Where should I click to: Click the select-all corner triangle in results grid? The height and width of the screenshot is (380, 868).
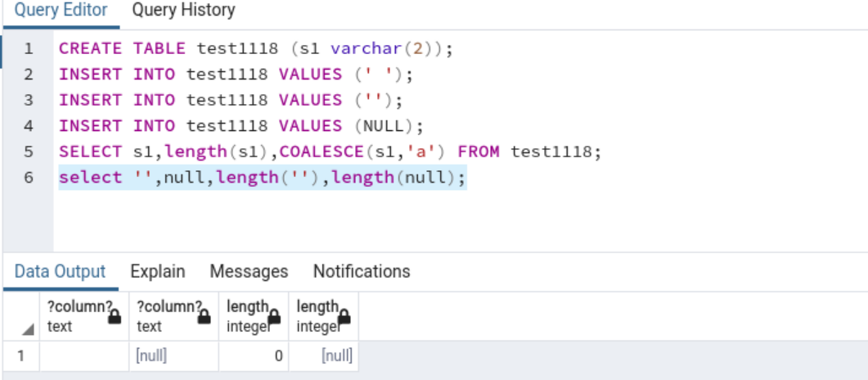[x=29, y=329]
